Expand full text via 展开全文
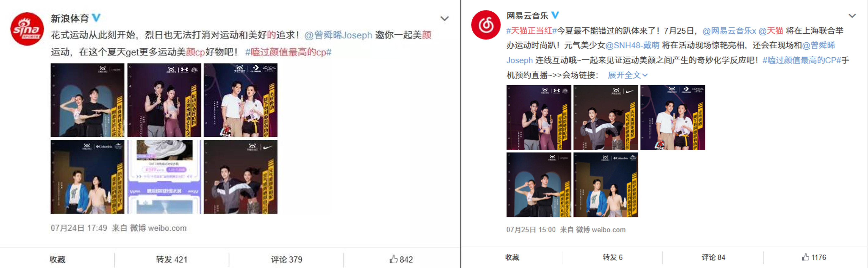This screenshot has width=868, height=268. pyautogui.click(x=627, y=75)
